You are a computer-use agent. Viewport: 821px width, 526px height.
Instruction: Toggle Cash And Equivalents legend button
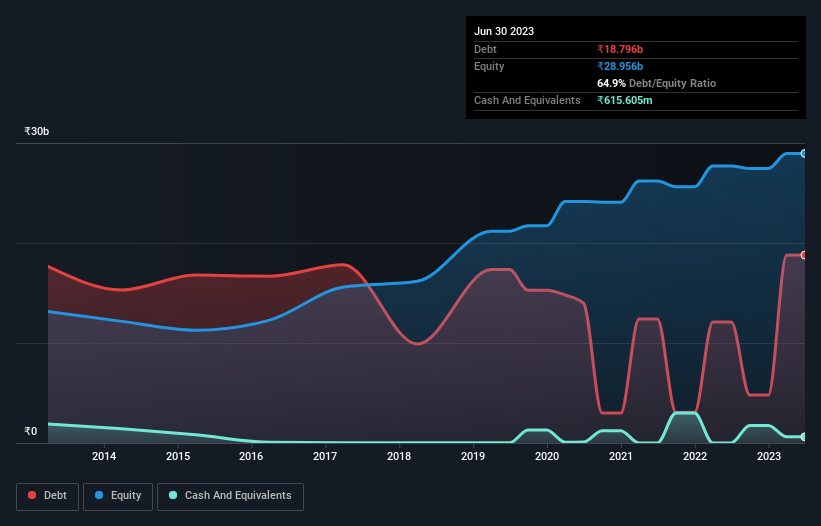click(x=230, y=496)
